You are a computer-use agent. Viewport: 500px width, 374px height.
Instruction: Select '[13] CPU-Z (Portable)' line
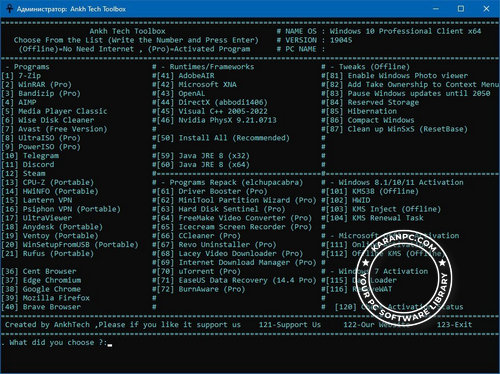[48, 182]
